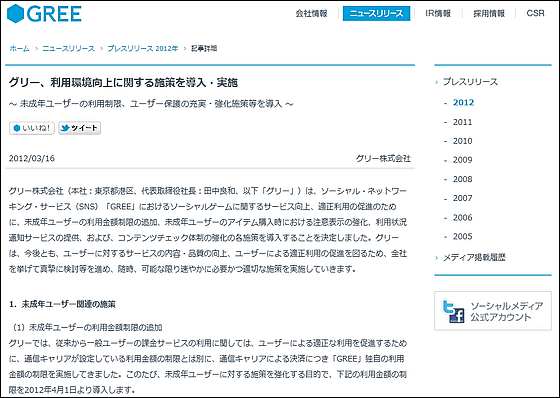Open ニュースリリース breadcrumb link
Screen dimensions: 560x398
[69, 48]
